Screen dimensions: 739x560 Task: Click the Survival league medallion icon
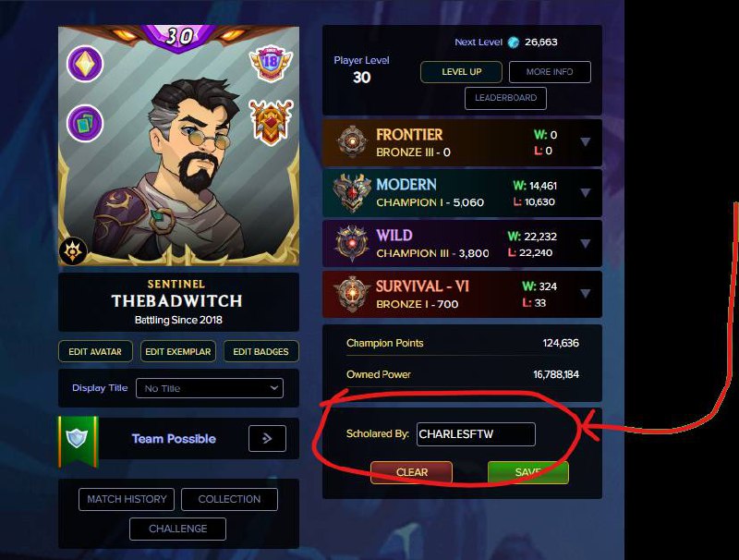tap(352, 294)
